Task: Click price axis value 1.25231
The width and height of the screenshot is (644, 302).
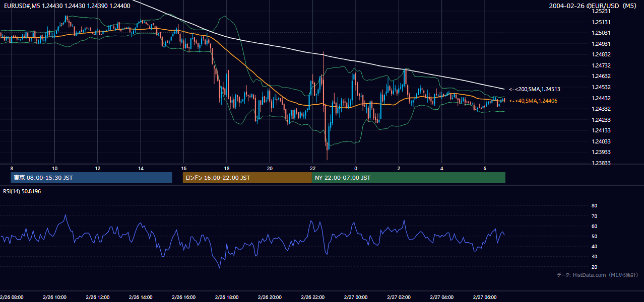Action: click(x=601, y=11)
